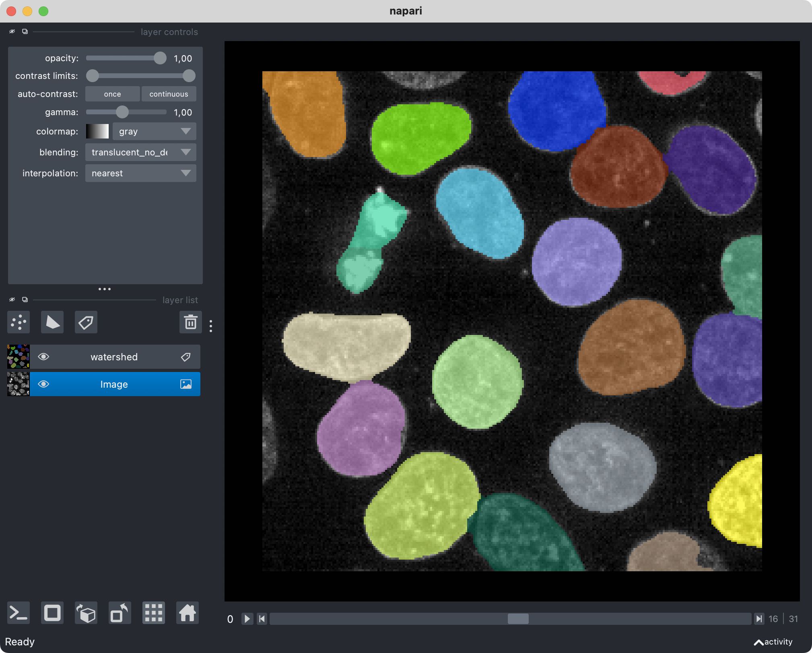Click the panel splitter three dots handle
This screenshot has height=653, width=812.
coord(105,289)
